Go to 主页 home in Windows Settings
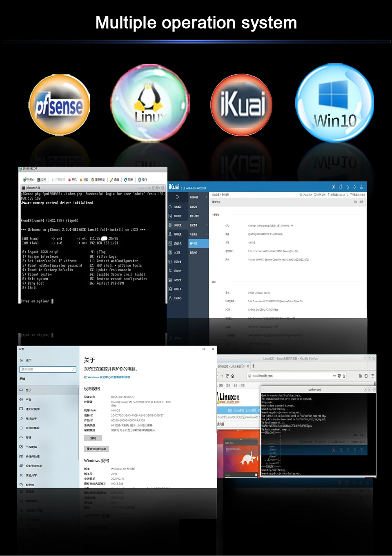The height and width of the screenshot is (556, 392). point(26,360)
